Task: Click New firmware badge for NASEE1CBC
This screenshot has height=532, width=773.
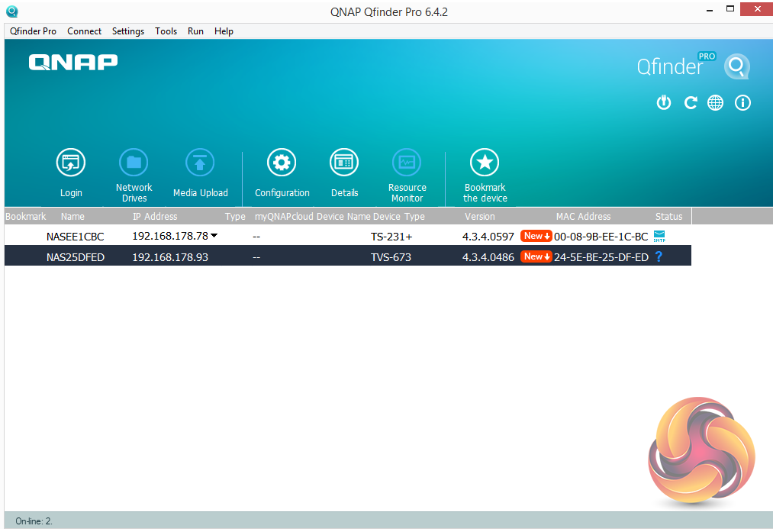Action: [x=536, y=236]
